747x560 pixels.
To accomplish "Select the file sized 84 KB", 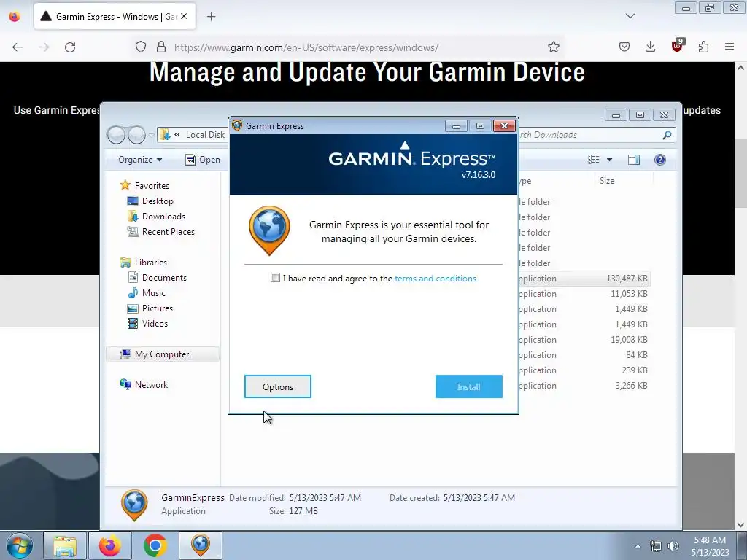I will [x=584, y=355].
